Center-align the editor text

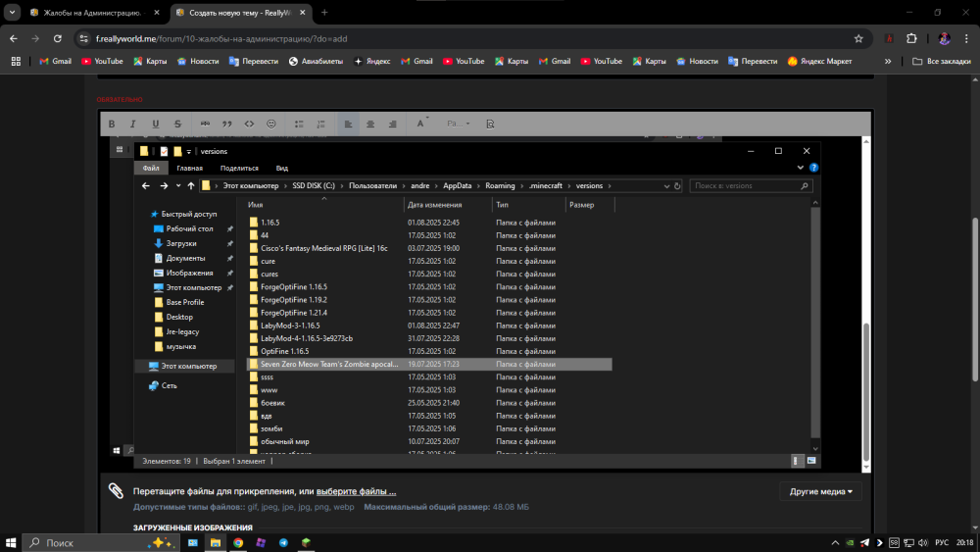370,124
